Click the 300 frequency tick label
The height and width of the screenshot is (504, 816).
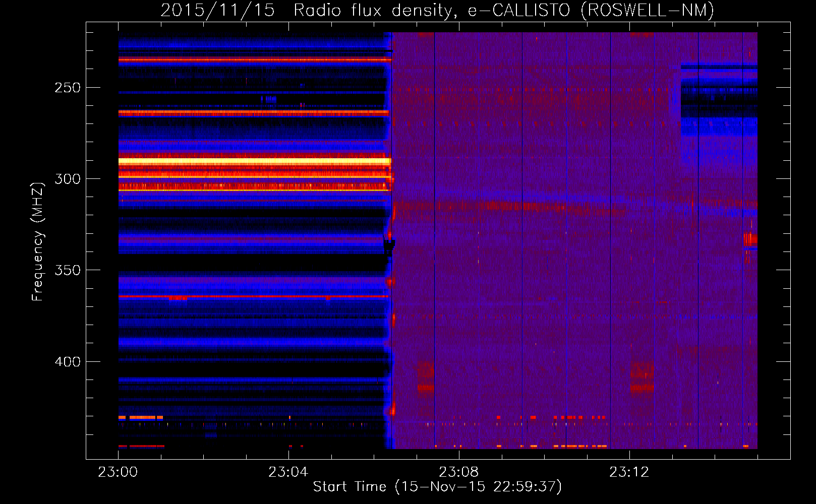tap(68, 179)
